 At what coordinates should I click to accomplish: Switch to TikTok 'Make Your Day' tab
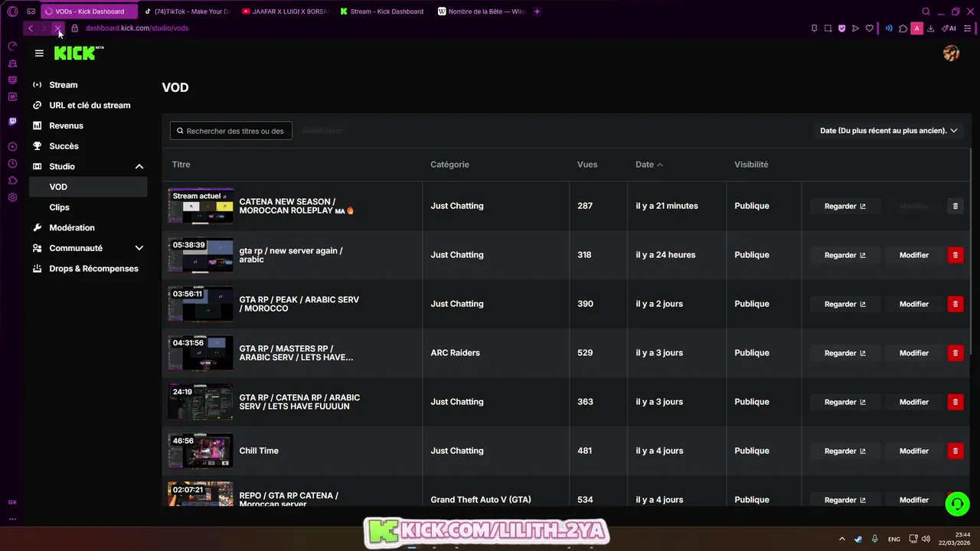point(188,11)
